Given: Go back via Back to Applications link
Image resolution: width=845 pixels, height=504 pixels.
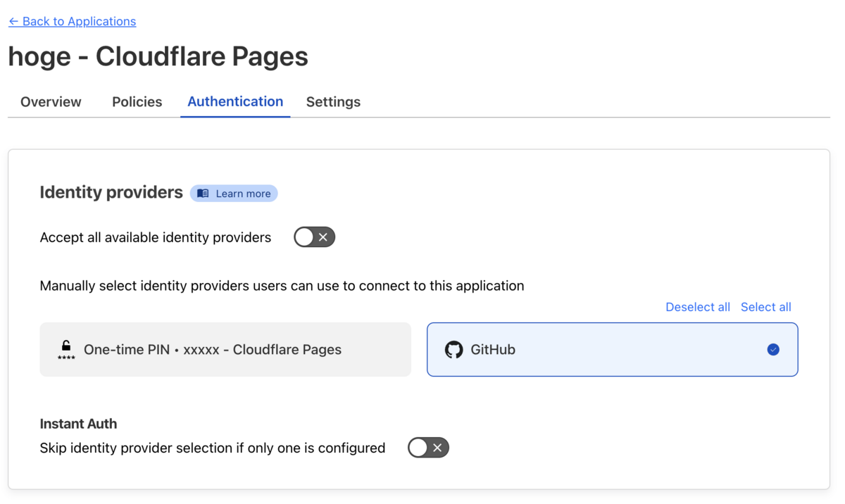Looking at the screenshot, I should coord(72,21).
